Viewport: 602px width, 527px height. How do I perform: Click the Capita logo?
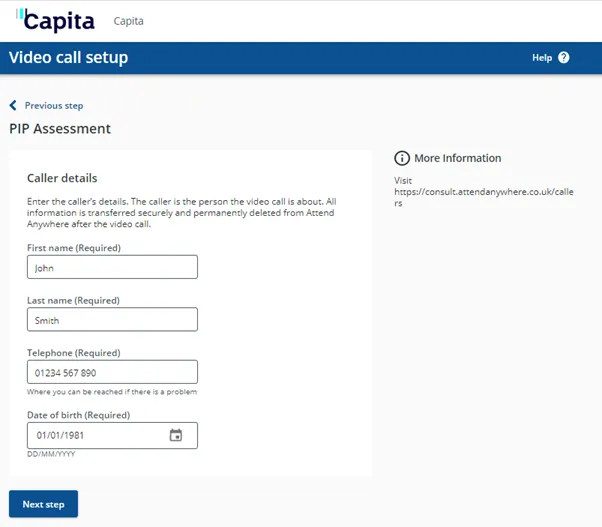point(56,21)
